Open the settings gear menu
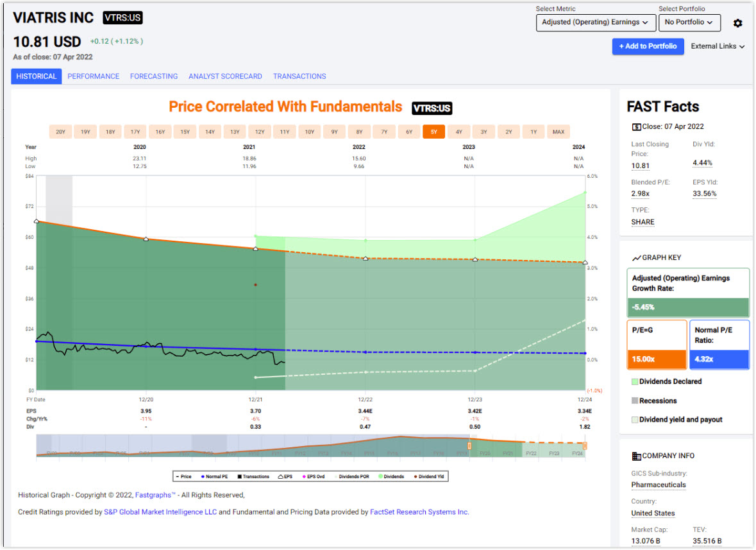This screenshot has width=756, height=550. [x=737, y=22]
